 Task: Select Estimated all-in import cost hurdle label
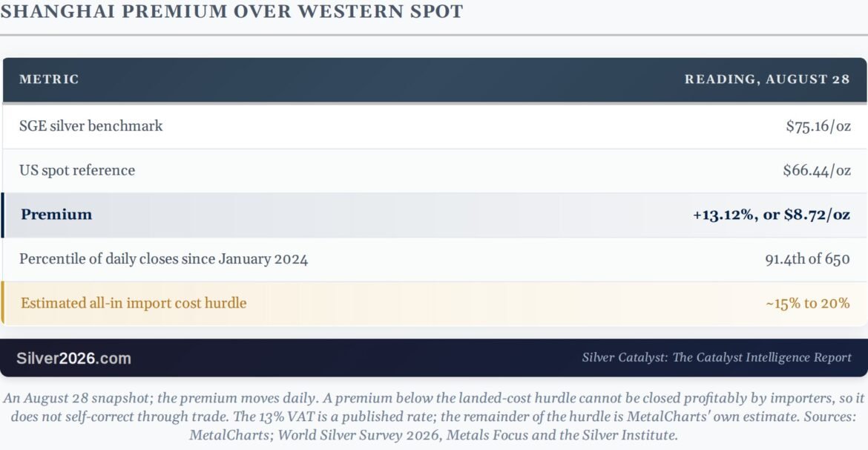tap(134, 303)
